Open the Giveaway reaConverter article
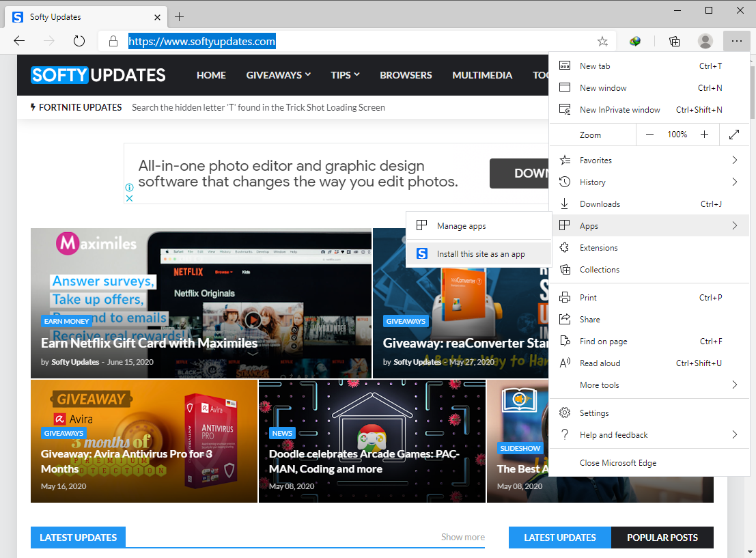756x558 pixels. [x=465, y=343]
